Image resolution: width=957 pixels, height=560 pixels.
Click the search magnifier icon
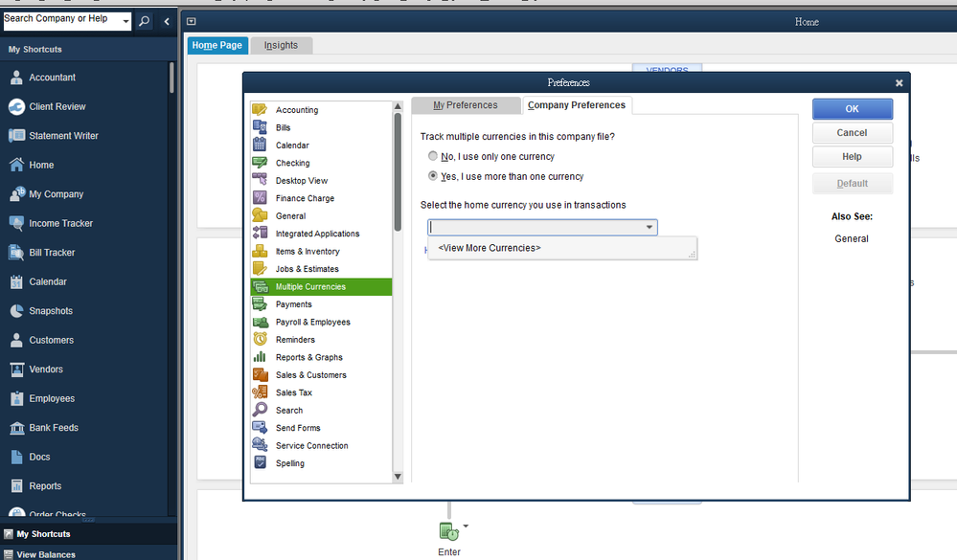click(x=145, y=21)
